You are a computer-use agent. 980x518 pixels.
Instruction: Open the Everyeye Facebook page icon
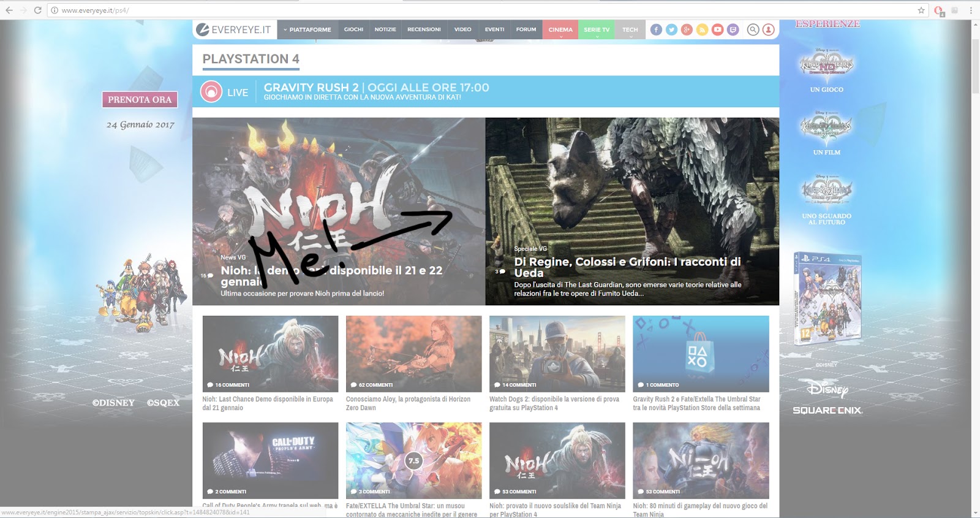click(656, 29)
